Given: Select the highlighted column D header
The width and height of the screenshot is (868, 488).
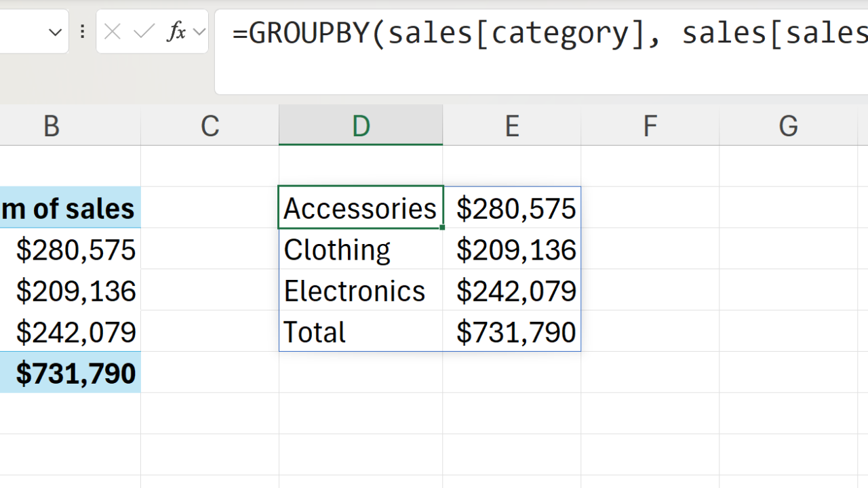Looking at the screenshot, I should [x=361, y=125].
